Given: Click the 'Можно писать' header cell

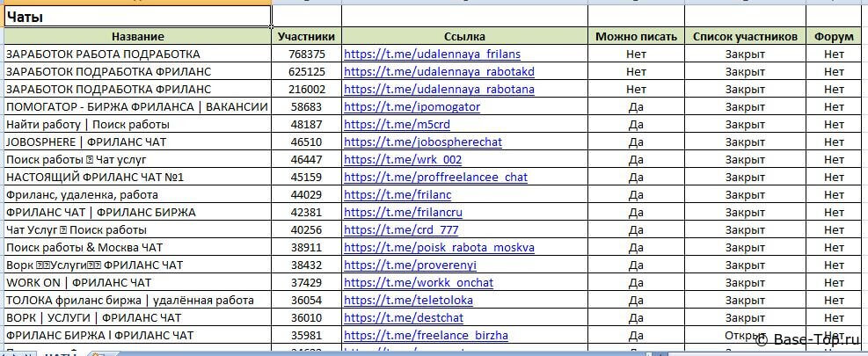Looking at the screenshot, I should 636,37.
